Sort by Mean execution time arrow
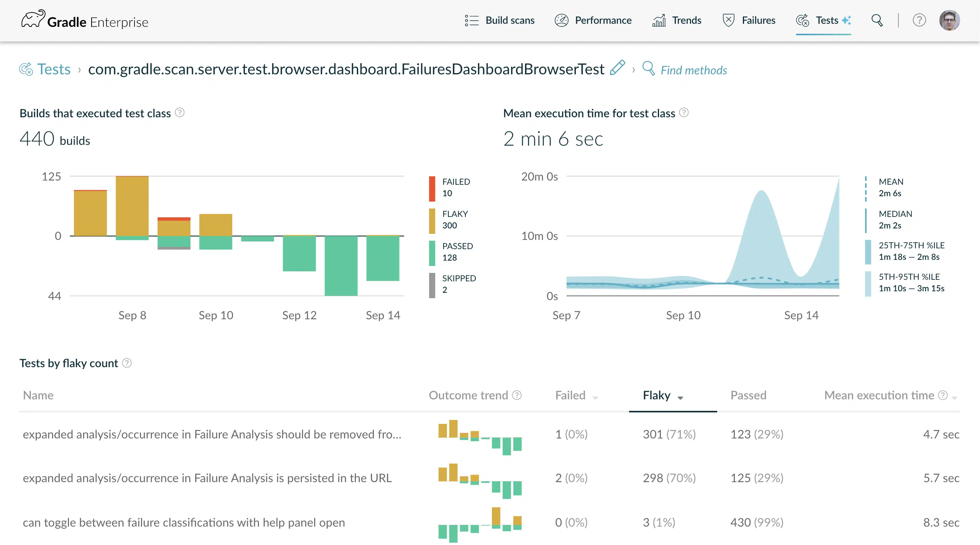The height and width of the screenshot is (545, 980). [954, 398]
